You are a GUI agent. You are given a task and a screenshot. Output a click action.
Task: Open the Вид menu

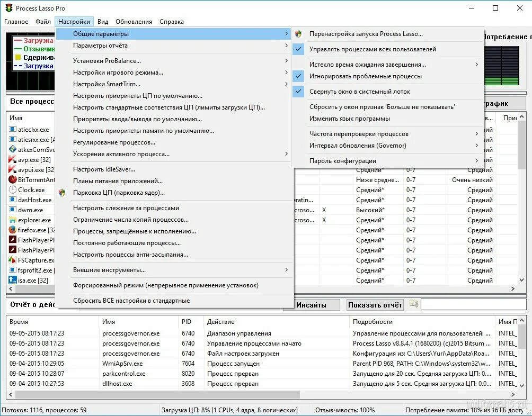[103, 22]
